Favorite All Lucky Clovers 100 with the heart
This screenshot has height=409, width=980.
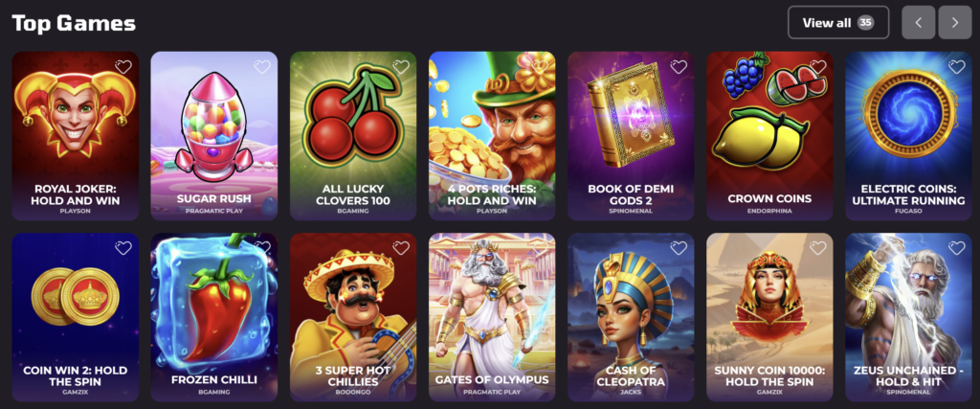401,67
